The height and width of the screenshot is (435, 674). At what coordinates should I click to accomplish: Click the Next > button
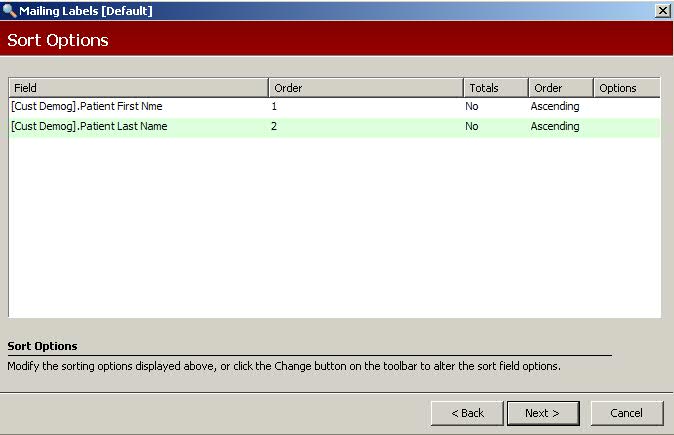(x=543, y=413)
